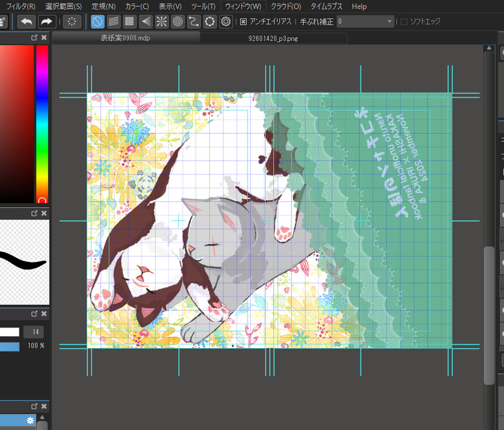Select the vanishing point snap icon
Viewport: 504px width, 430px height.
point(146,22)
